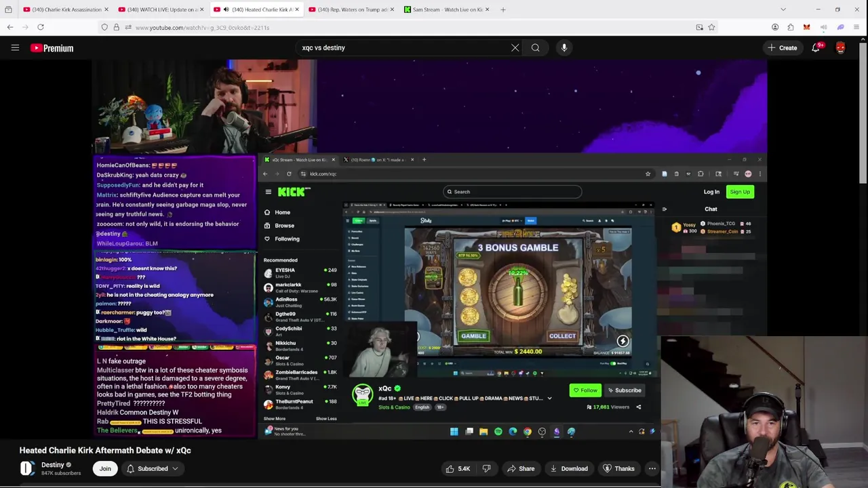Open the Create menu
Image resolution: width=868 pixels, height=488 pixels.
point(782,47)
